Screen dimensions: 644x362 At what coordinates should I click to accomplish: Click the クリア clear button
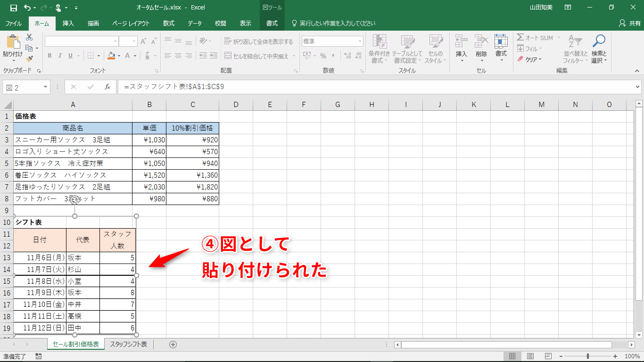point(530,59)
